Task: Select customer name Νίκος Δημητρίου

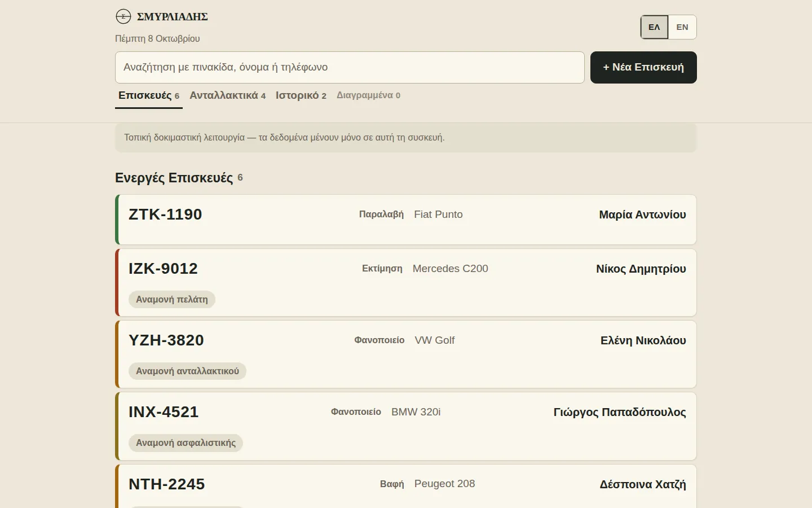Action: (x=641, y=269)
